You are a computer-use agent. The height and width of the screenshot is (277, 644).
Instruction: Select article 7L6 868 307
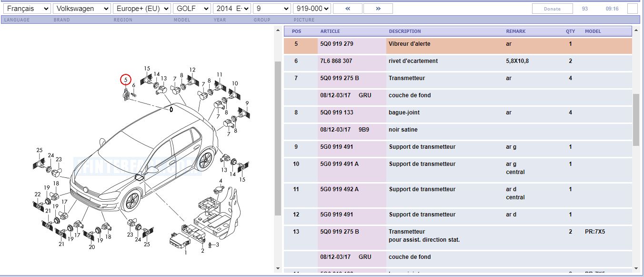[x=336, y=61]
